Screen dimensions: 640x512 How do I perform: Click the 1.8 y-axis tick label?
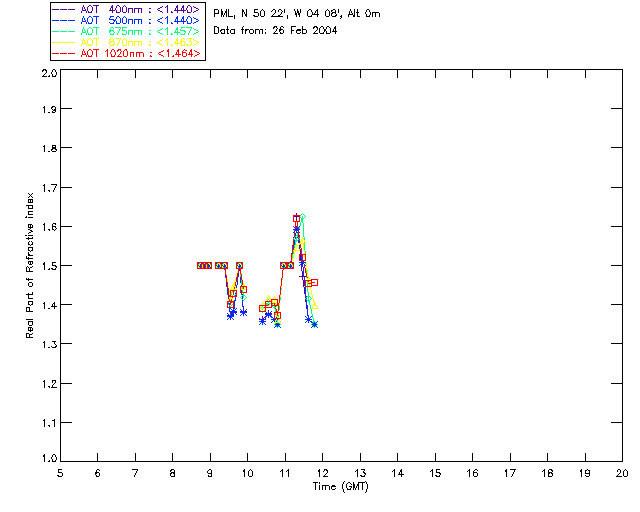(x=49, y=148)
